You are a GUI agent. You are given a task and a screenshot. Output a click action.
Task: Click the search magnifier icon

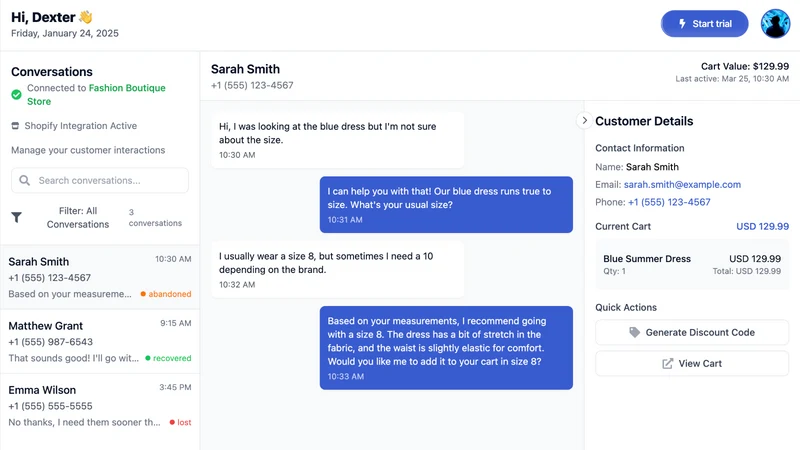point(24,180)
